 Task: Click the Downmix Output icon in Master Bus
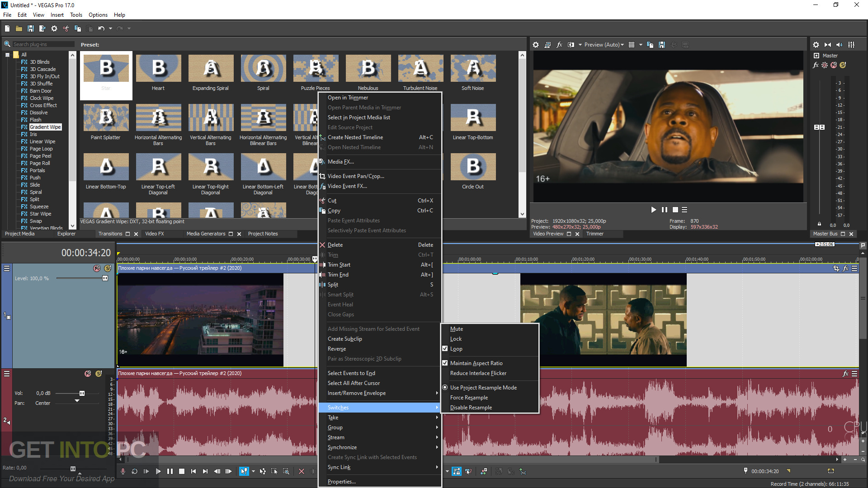point(828,45)
